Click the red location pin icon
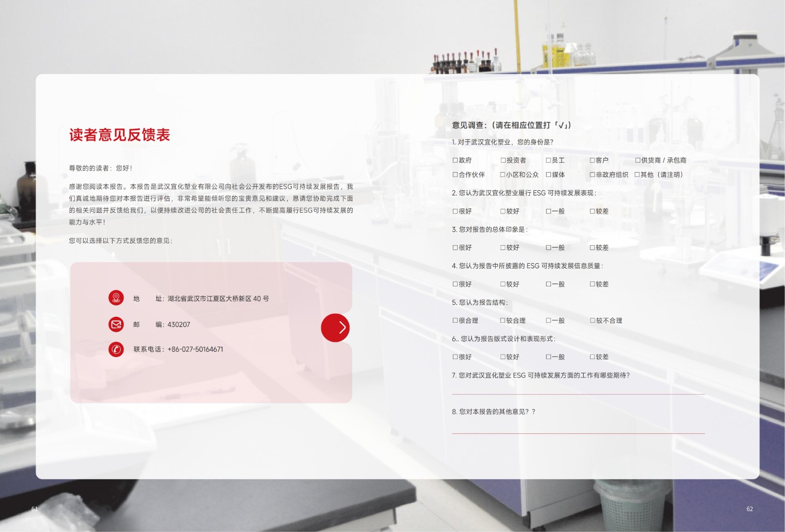This screenshot has width=785, height=532. point(116,298)
